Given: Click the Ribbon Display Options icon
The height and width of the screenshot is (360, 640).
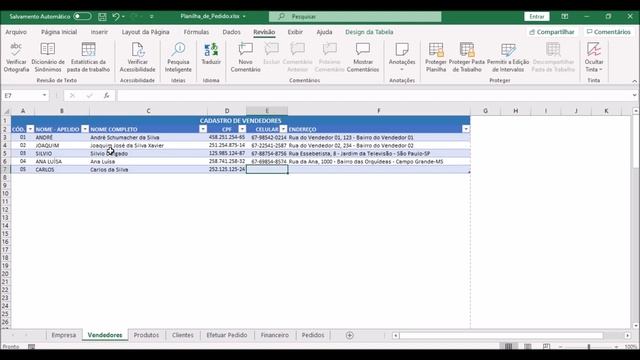Looking at the screenshot, I should 564,16.
